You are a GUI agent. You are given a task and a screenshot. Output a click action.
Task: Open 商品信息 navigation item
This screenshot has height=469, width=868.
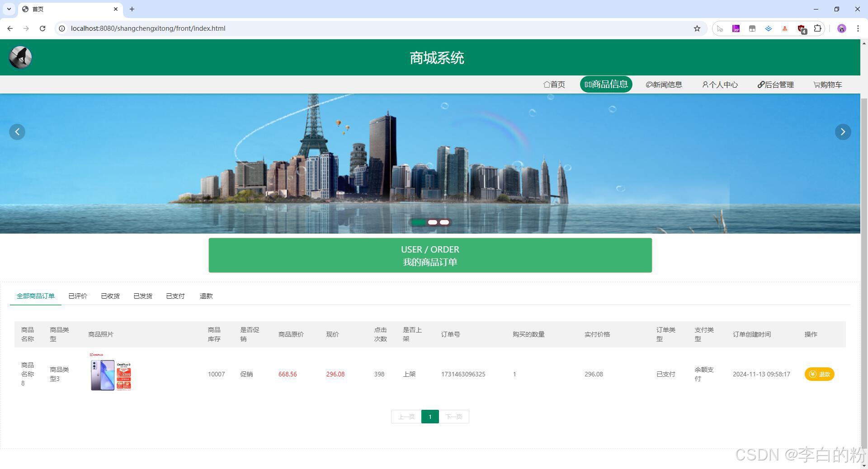[x=606, y=84]
